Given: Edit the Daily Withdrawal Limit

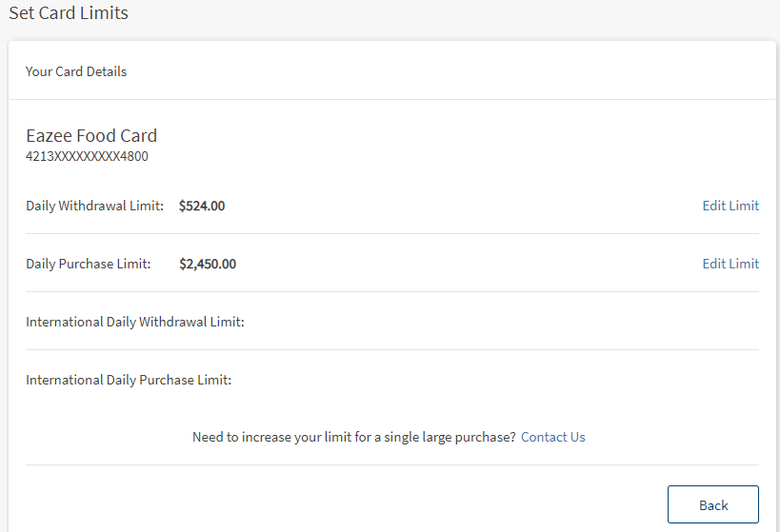Looking at the screenshot, I should (x=730, y=206).
